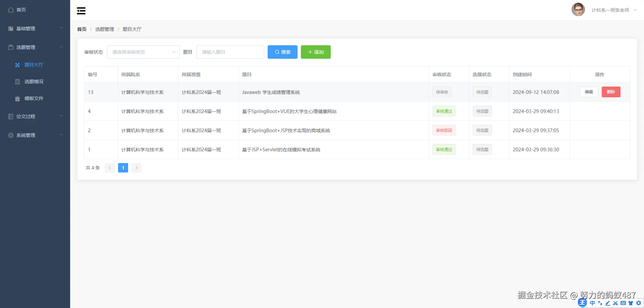Click the next page arrow
Image resolution: width=644 pixels, height=308 pixels.
coord(137,168)
